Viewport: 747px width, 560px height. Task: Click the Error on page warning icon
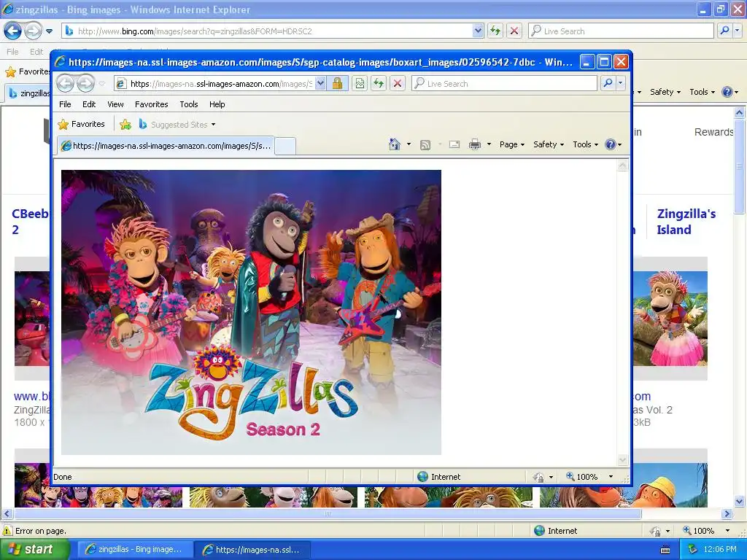(7, 531)
